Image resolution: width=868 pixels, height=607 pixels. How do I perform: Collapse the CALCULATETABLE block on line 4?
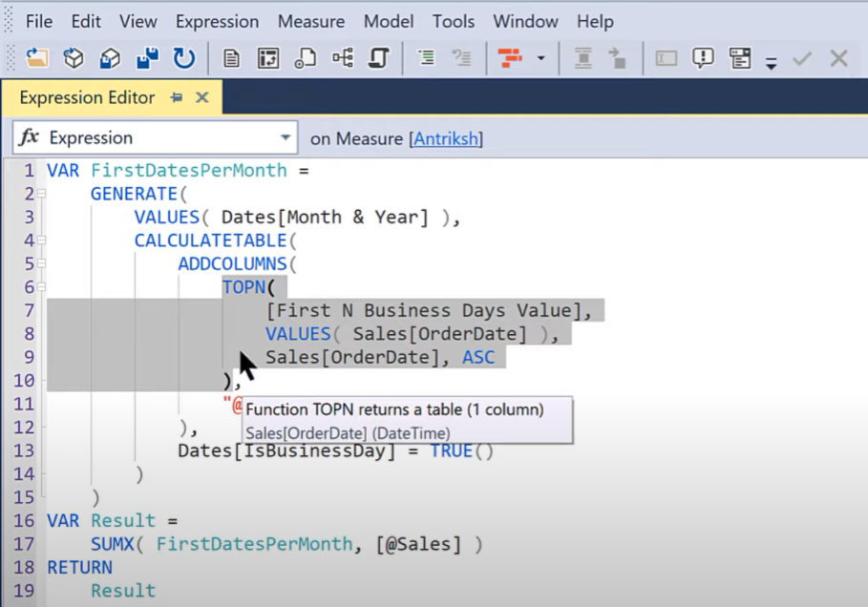tap(41, 241)
